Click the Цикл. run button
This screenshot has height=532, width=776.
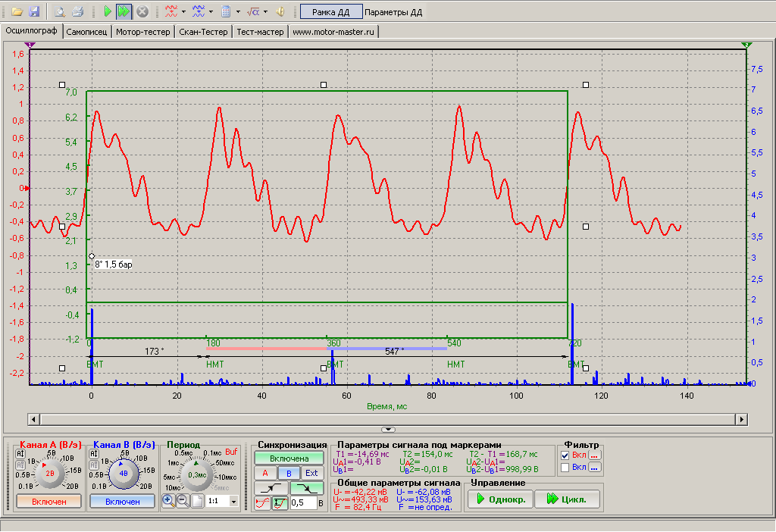coord(567,499)
